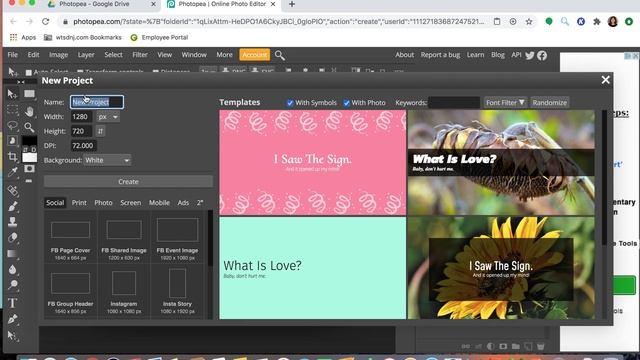Select the Gradient tool

tap(12, 253)
